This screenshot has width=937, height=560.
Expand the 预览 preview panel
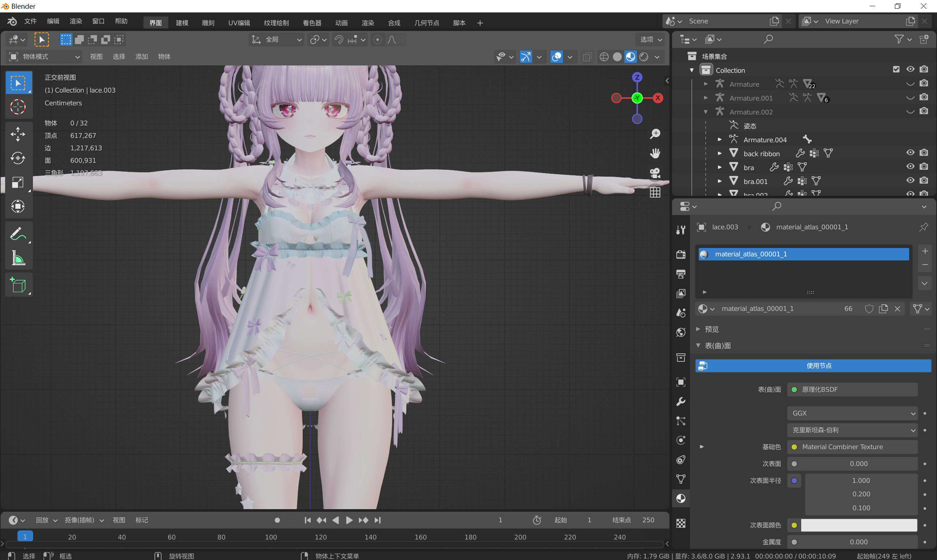point(698,329)
